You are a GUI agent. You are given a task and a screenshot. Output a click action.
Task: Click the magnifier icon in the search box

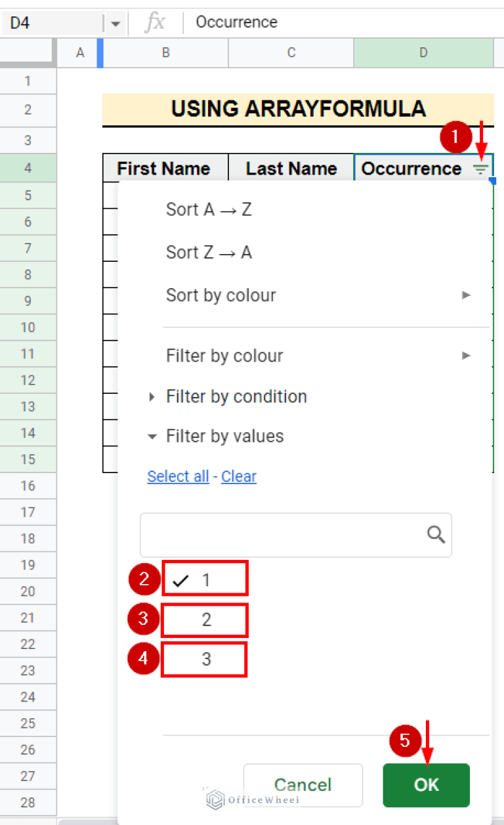click(435, 534)
